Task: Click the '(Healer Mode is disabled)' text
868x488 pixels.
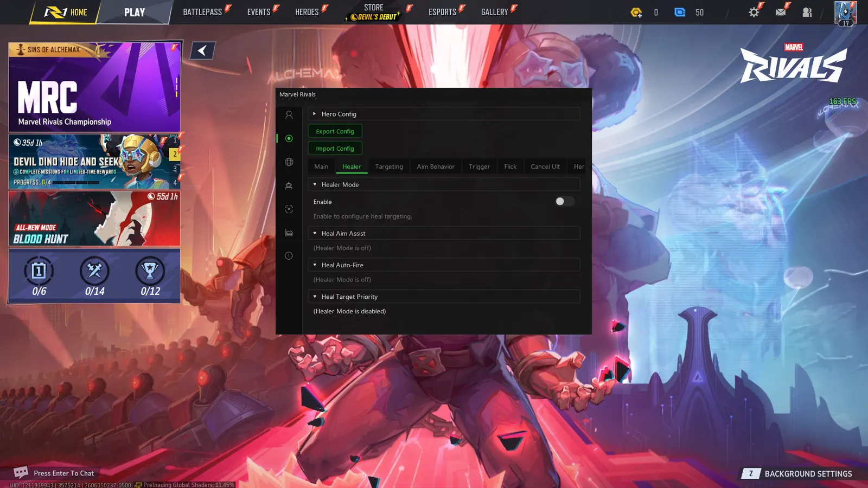Action: tap(349, 311)
